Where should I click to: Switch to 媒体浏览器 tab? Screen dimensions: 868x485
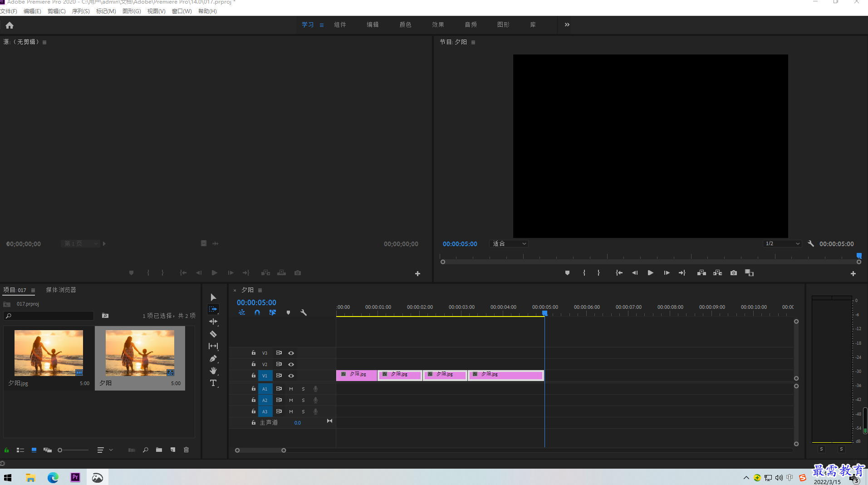(x=61, y=290)
